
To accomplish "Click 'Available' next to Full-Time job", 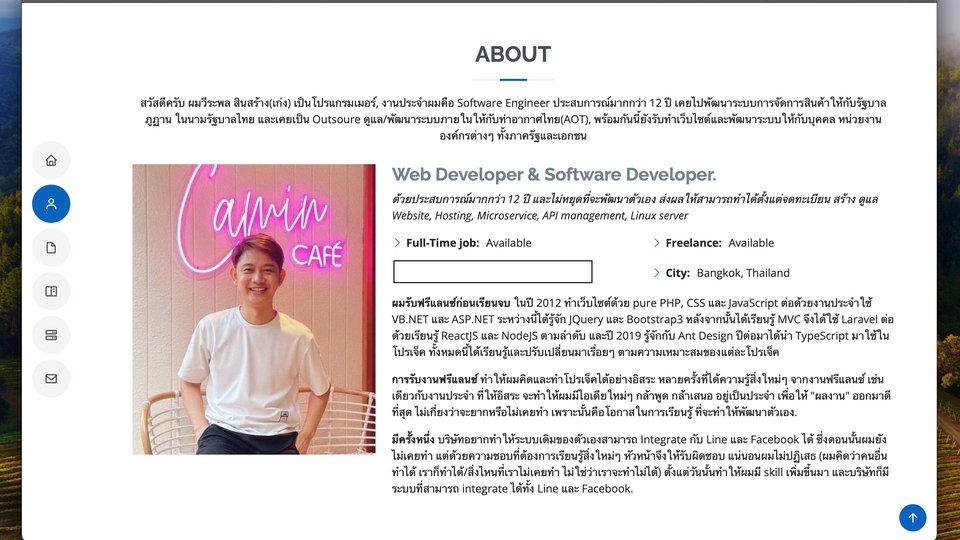I will pos(509,243).
